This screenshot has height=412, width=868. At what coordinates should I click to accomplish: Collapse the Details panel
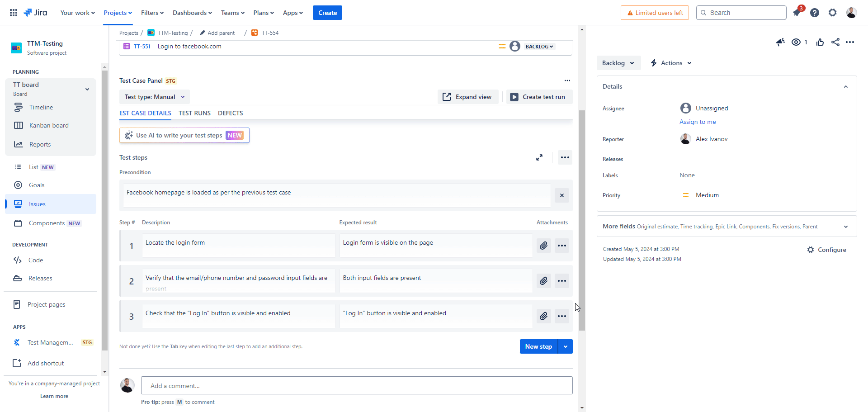(846, 87)
